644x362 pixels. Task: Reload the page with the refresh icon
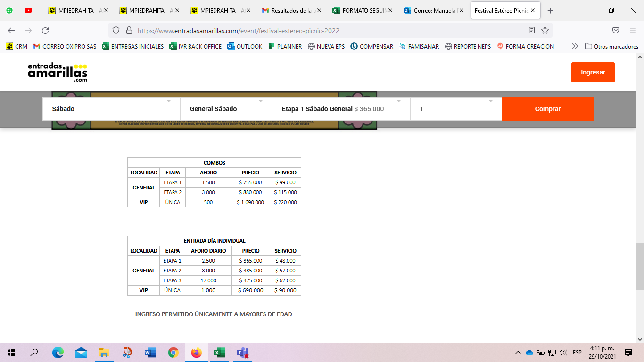[45, 30]
